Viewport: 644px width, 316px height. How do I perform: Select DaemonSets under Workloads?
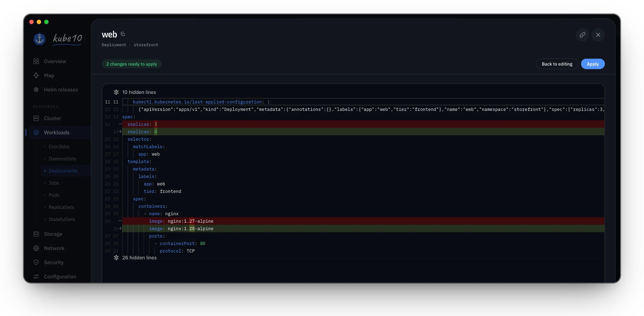coord(62,159)
